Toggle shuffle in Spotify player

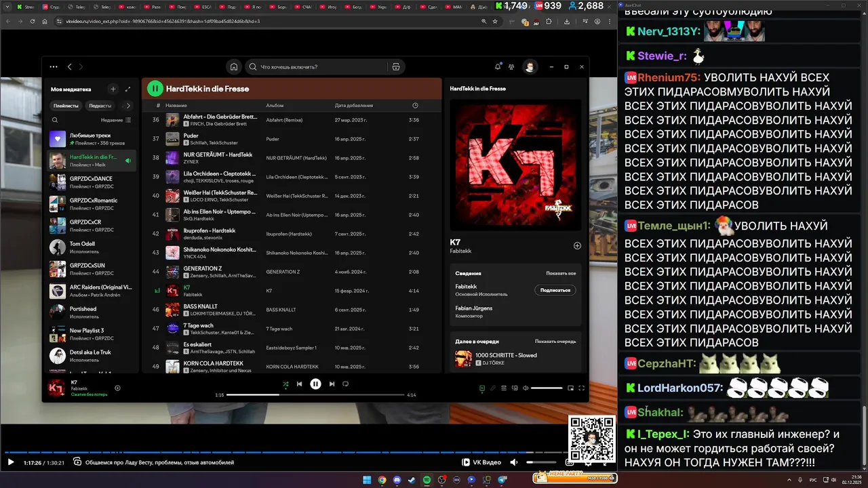coord(285,384)
